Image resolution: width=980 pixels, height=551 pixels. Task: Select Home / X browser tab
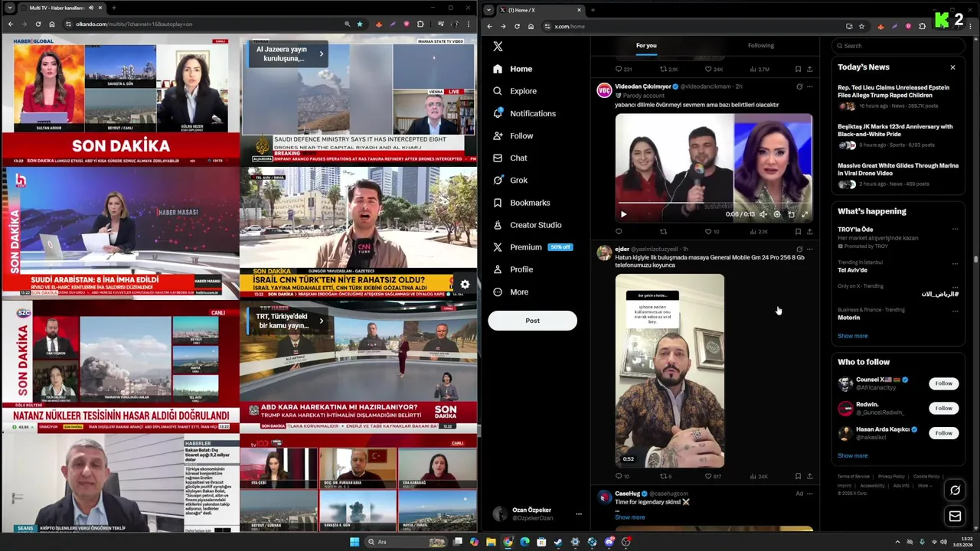click(x=539, y=10)
